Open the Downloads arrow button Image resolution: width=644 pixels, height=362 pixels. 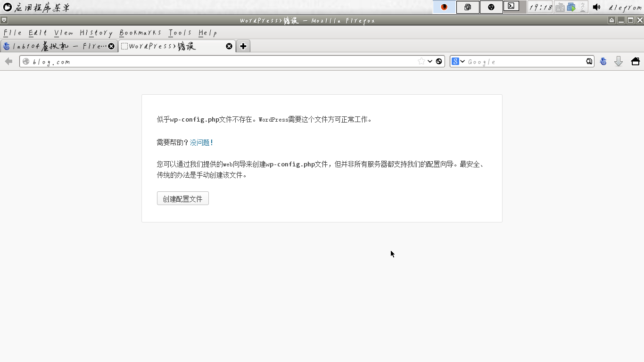(x=619, y=61)
